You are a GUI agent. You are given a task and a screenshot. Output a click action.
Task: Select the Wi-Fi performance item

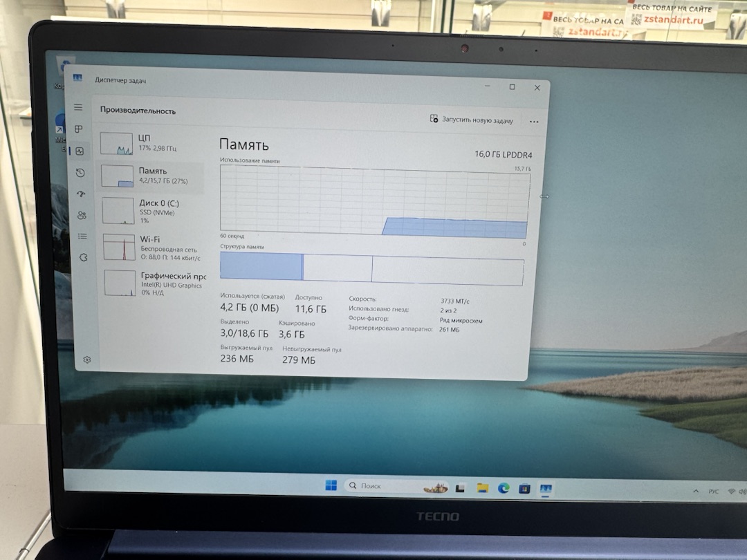click(x=154, y=248)
